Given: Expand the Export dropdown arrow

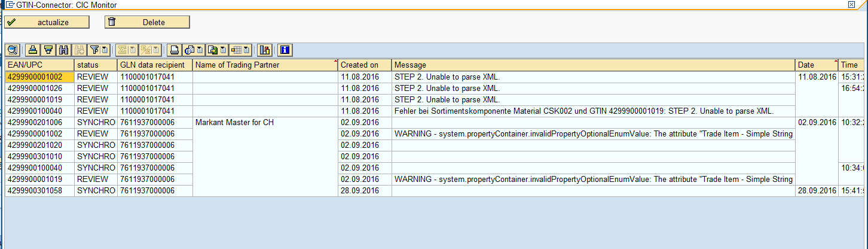Looking at the screenshot, I should [222, 50].
